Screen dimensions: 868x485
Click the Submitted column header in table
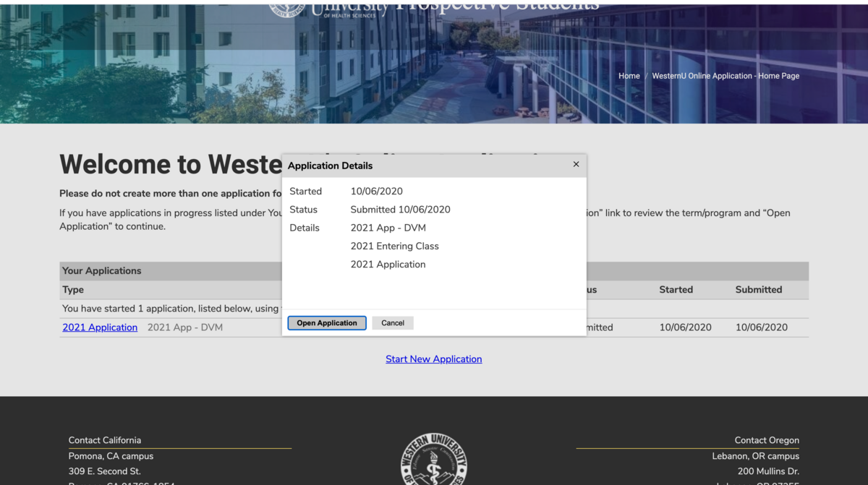coord(758,290)
